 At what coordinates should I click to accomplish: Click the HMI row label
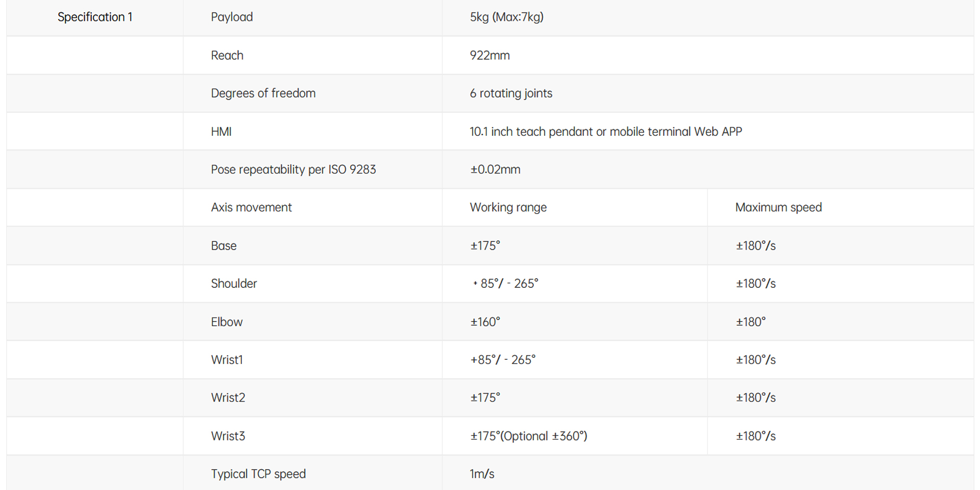(x=221, y=132)
